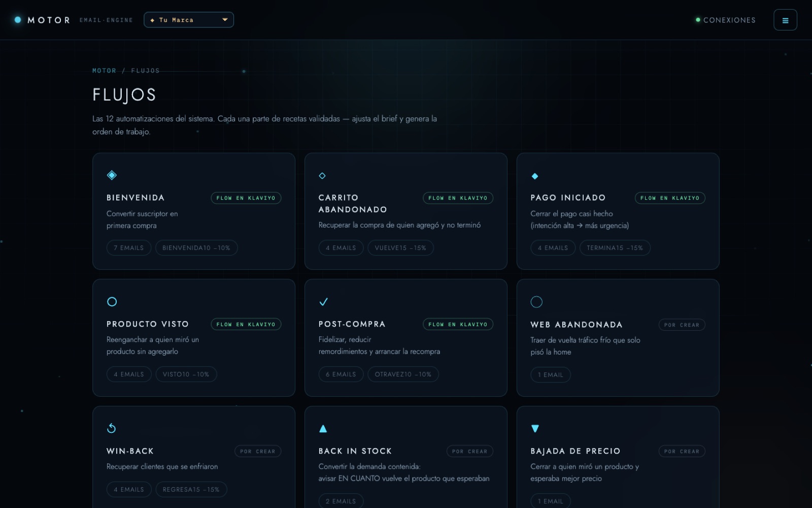Click the green Conexiones status dot

[698, 20]
